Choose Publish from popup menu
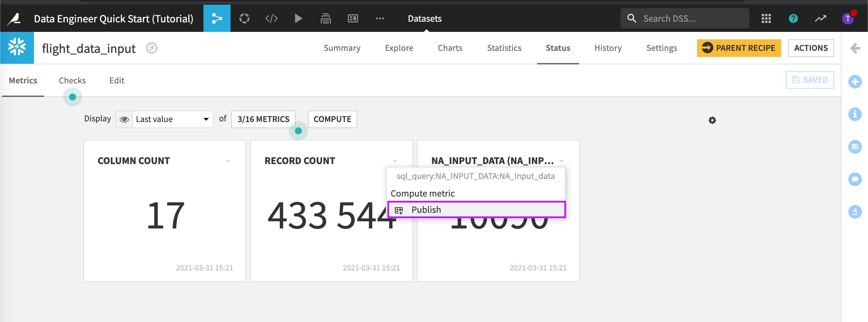Image resolution: width=868 pixels, height=322 pixels. (x=476, y=209)
